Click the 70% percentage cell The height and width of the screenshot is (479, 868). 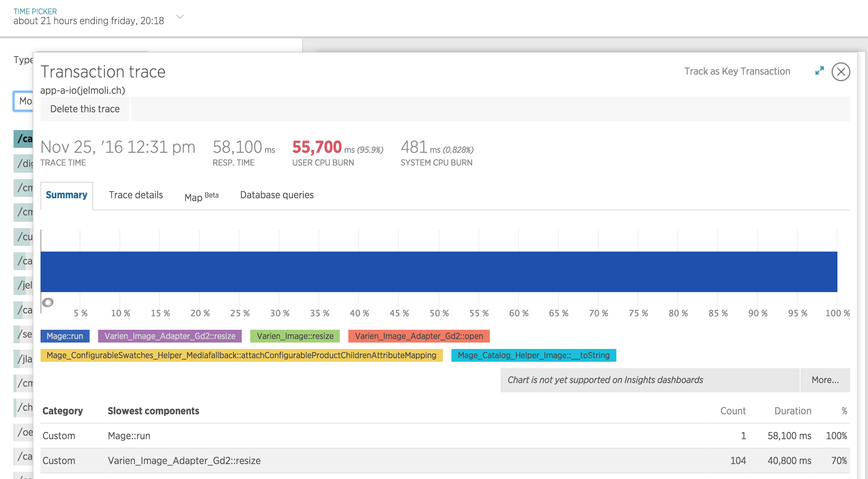click(839, 461)
